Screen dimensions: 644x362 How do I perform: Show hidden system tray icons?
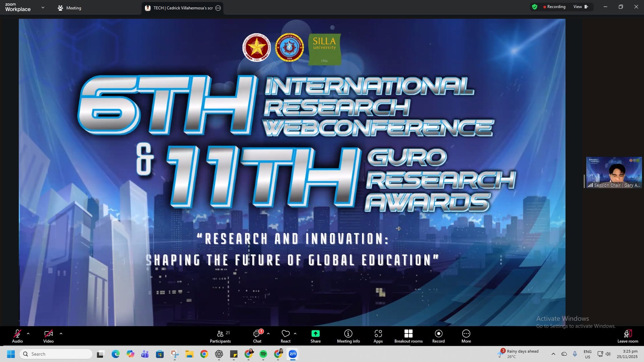[553, 354]
